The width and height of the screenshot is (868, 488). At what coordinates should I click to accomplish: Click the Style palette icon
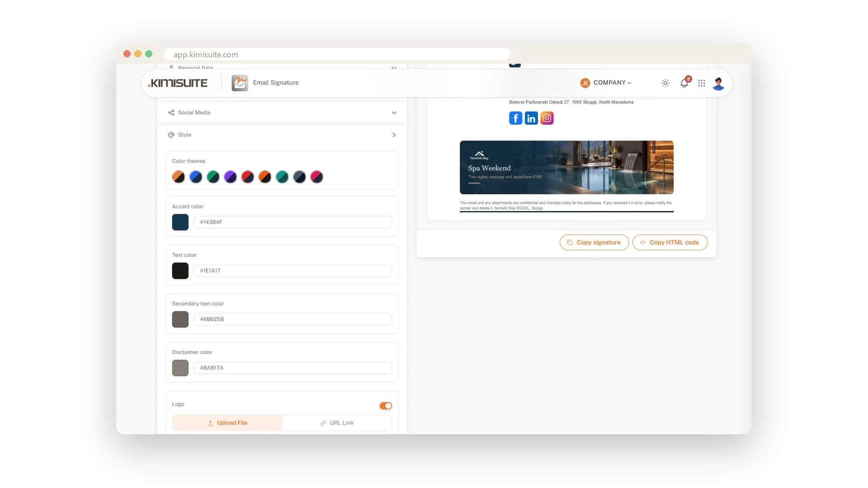click(x=171, y=135)
